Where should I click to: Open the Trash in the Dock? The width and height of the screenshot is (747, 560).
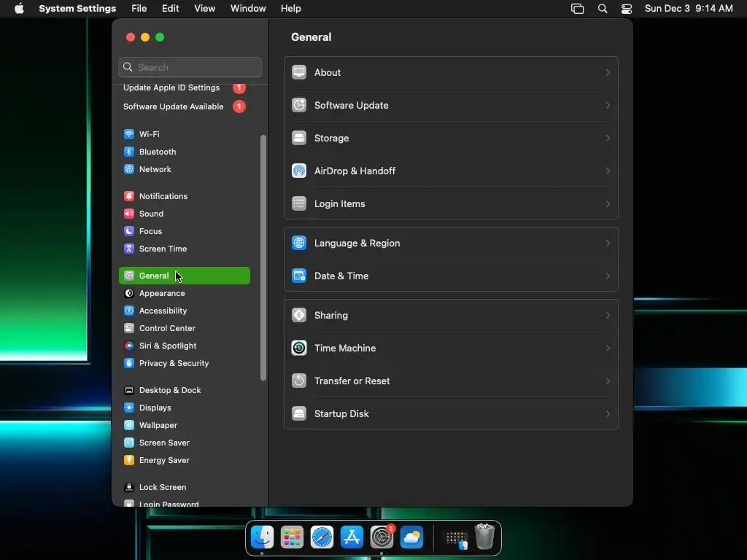tap(485, 537)
